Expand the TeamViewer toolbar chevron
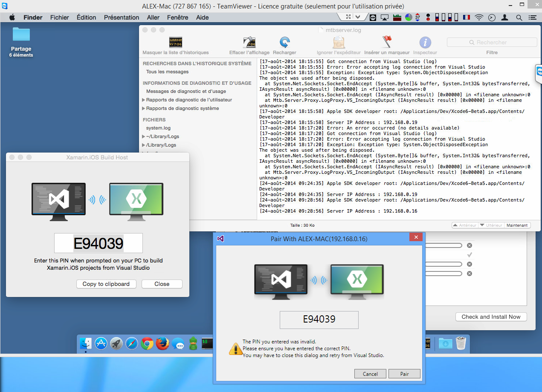The image size is (542, 392). 358,17
